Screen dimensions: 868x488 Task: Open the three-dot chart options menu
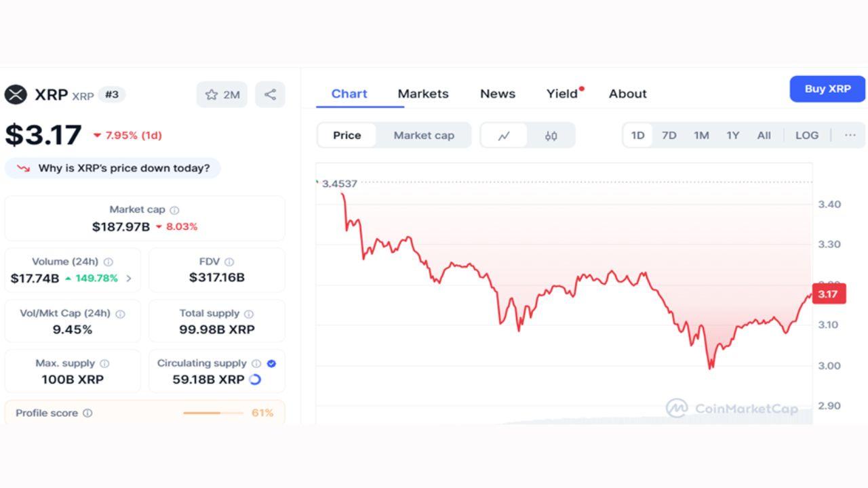coord(850,136)
